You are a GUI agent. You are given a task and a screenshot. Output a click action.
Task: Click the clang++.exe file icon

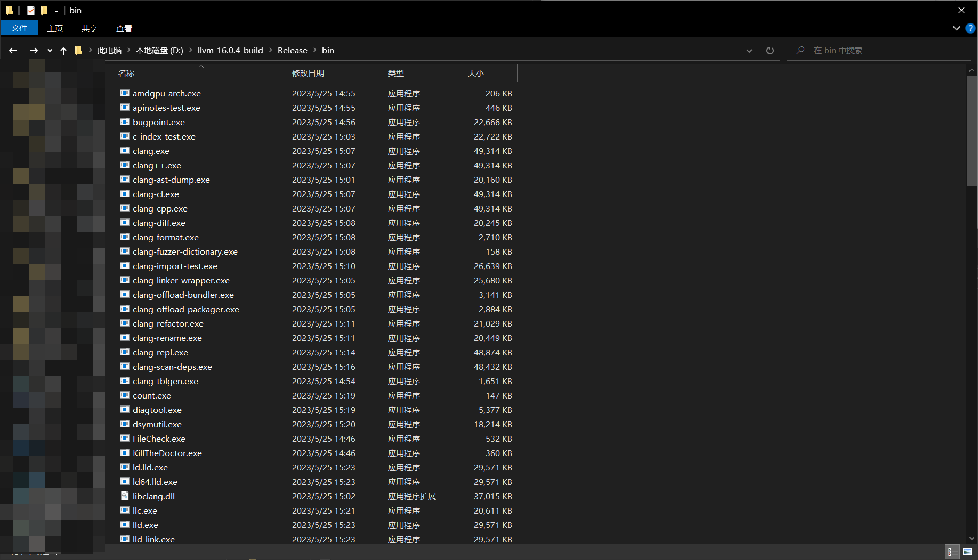pos(125,165)
